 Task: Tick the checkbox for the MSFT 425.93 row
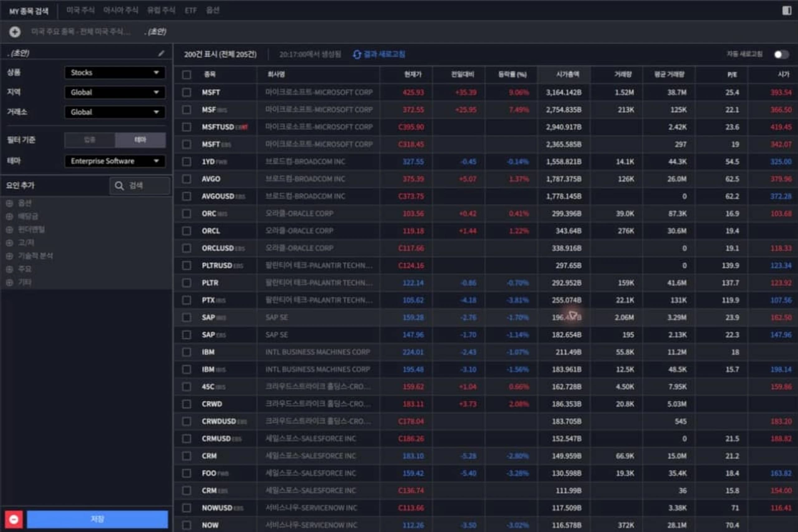click(186, 92)
